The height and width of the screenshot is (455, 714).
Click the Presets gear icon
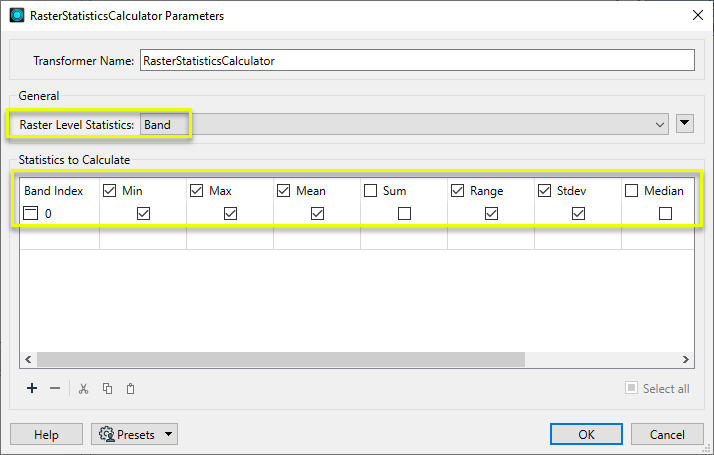[x=106, y=435]
